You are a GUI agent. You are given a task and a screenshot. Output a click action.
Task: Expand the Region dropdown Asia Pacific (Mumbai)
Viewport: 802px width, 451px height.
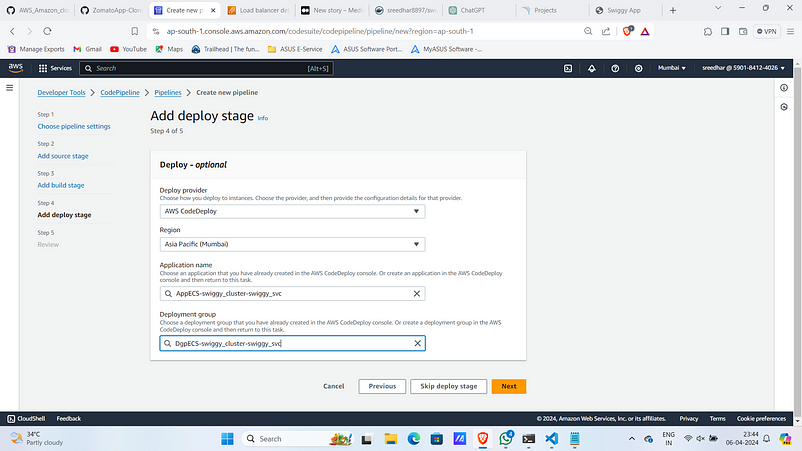[x=292, y=244]
